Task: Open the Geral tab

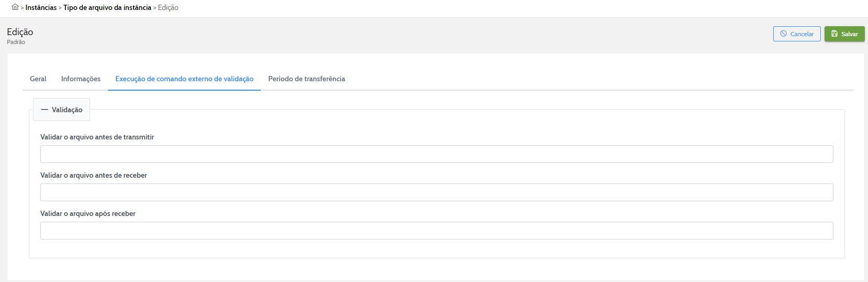Action: [x=38, y=79]
